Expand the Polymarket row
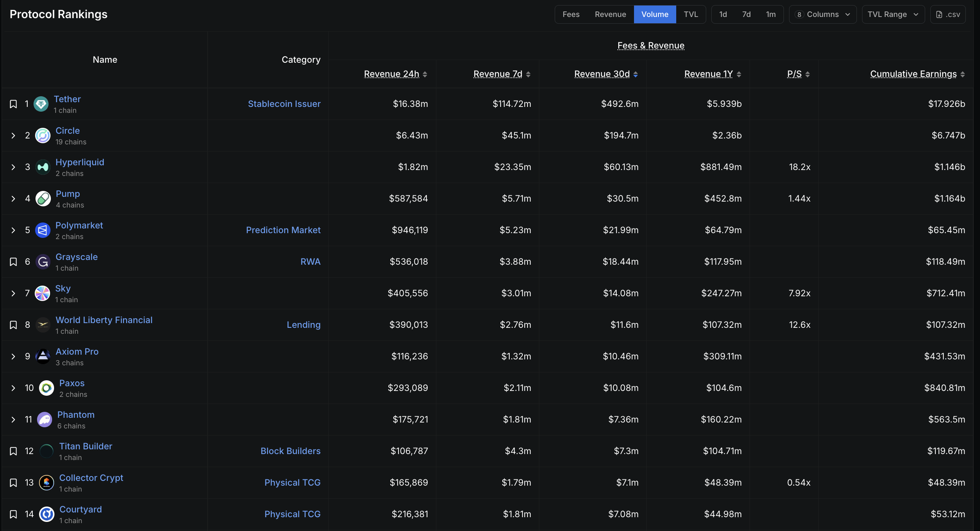 [13, 230]
